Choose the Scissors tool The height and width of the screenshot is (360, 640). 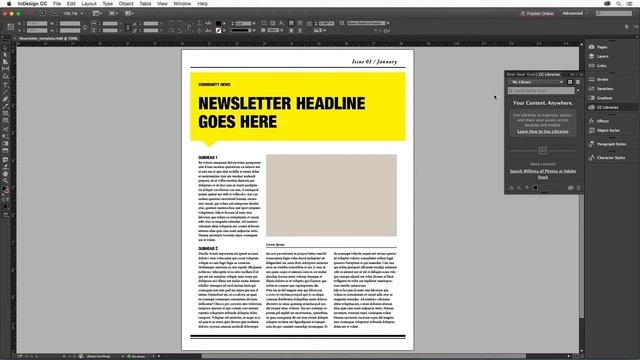tap(5, 129)
